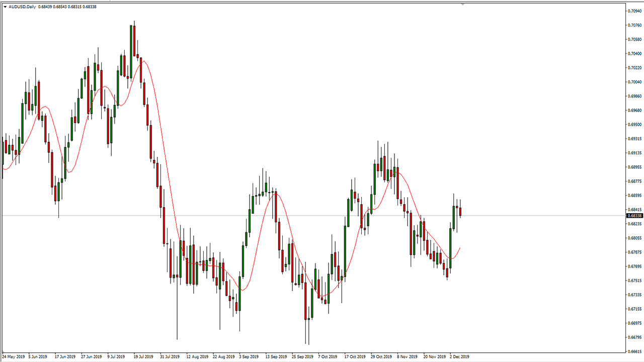Viewport: 644px width, 362px height.
Task: Click the gray chart shift triangle marker
Action: [462, 4]
